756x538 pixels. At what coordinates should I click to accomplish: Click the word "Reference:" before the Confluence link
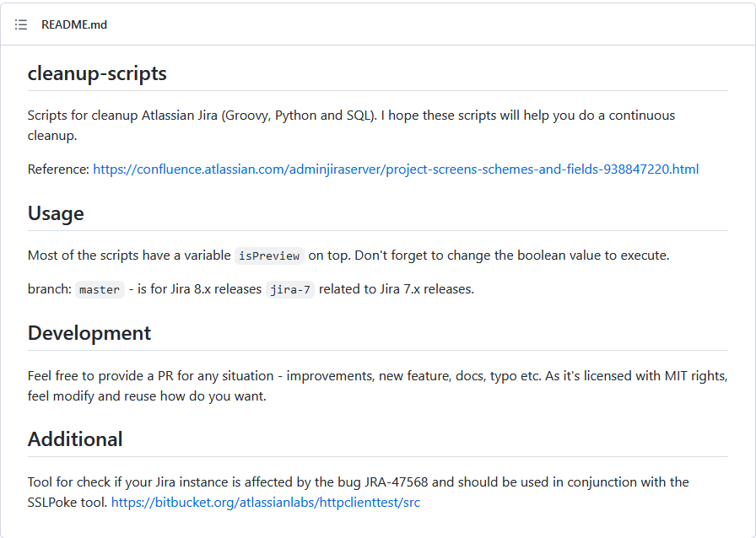[58, 169]
